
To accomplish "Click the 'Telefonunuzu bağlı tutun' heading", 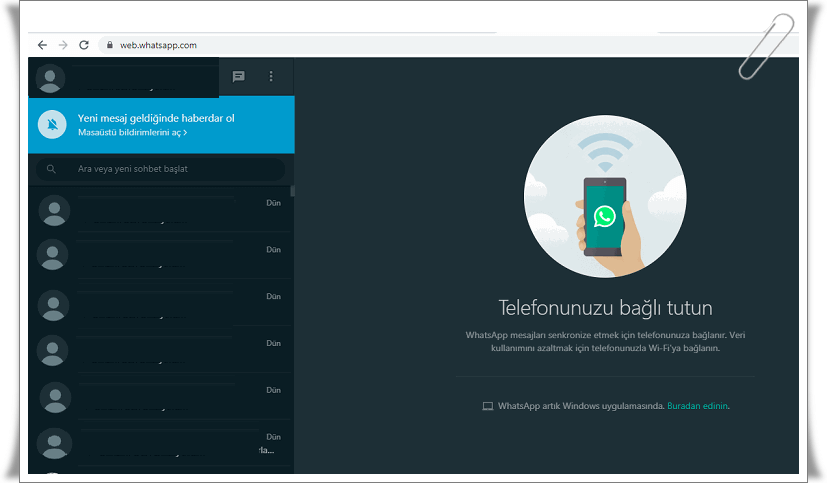I will point(605,308).
